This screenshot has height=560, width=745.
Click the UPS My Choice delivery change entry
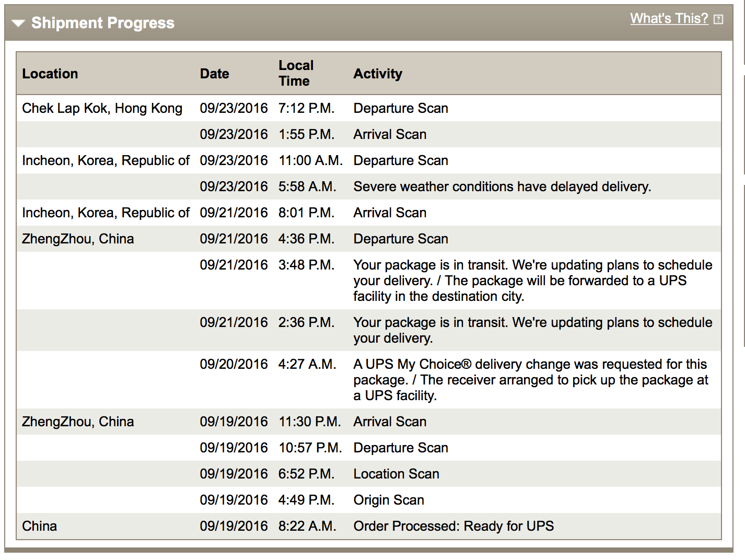click(x=531, y=380)
